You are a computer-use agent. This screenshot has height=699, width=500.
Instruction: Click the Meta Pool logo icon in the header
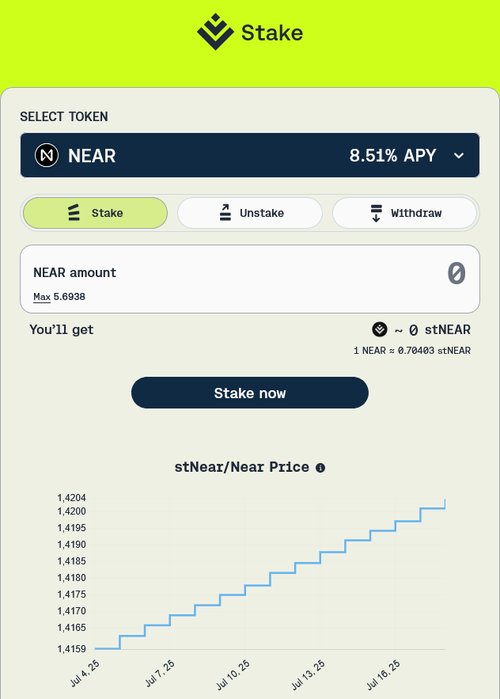(x=215, y=32)
